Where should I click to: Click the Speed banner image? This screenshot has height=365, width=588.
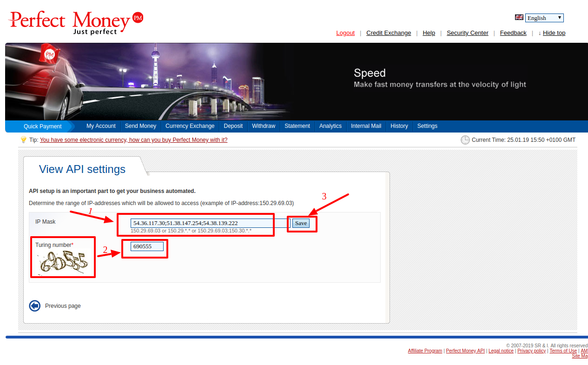(x=297, y=81)
